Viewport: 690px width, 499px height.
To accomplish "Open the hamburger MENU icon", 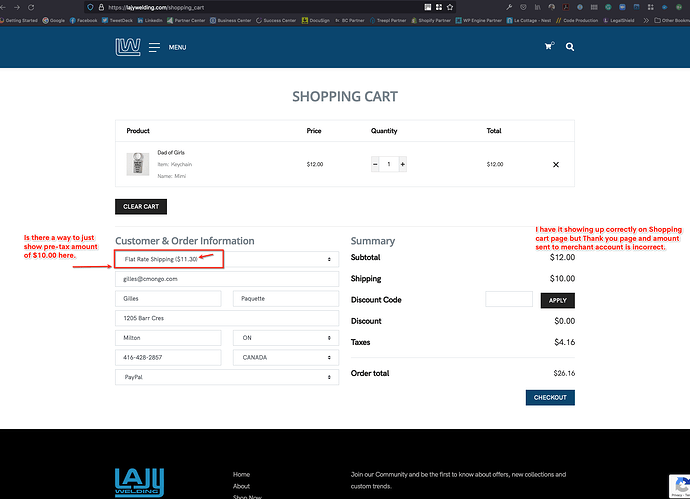I will coord(155,47).
